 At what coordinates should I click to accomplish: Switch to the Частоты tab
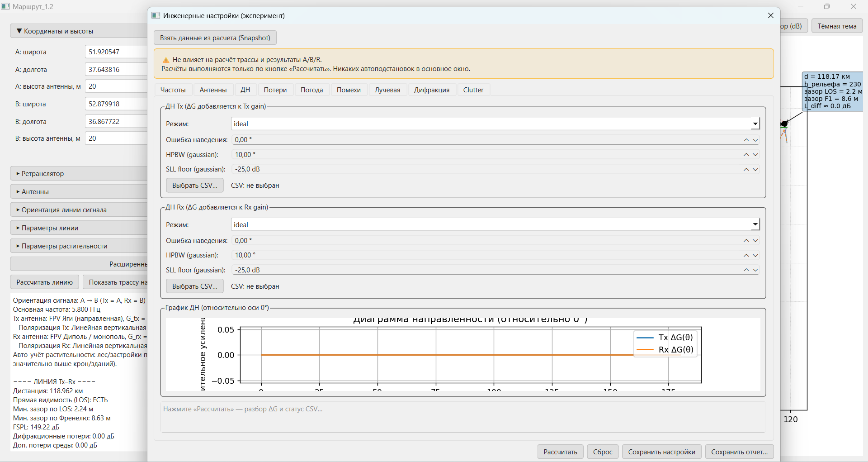pos(173,90)
